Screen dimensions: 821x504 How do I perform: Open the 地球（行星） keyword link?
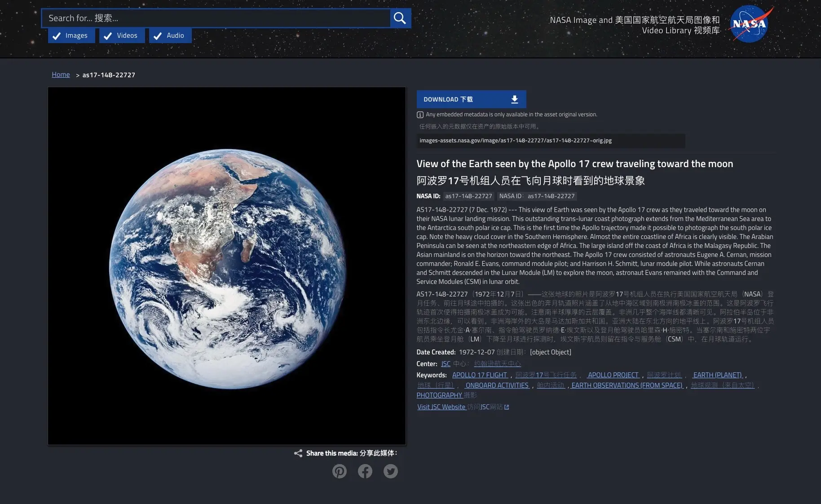coord(436,385)
